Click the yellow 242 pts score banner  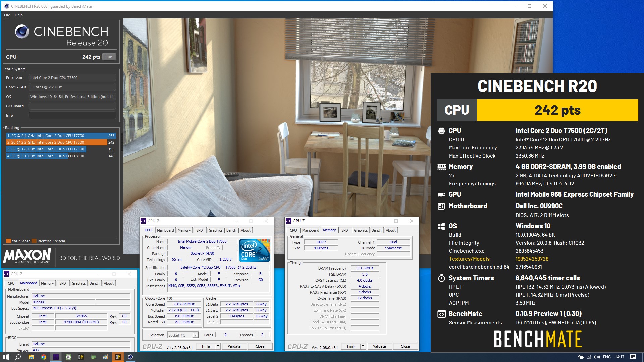pyautogui.click(x=557, y=110)
